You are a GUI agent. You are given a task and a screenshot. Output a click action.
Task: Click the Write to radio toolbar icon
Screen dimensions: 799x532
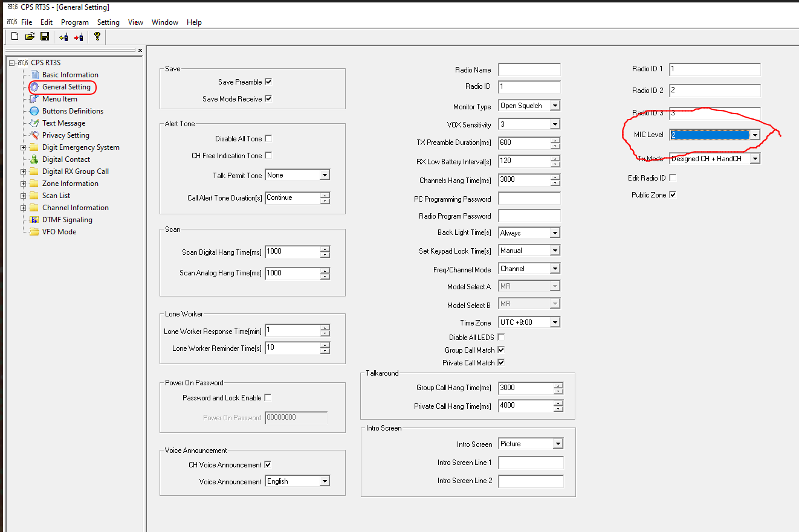click(x=79, y=37)
